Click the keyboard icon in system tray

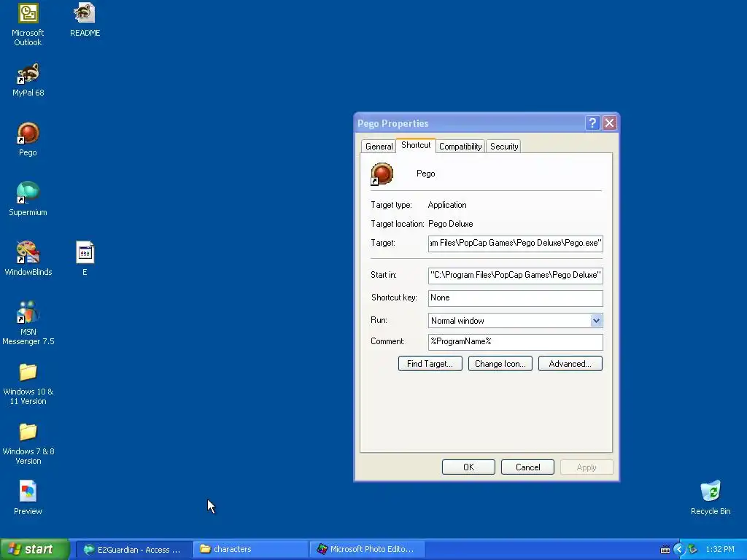click(665, 550)
